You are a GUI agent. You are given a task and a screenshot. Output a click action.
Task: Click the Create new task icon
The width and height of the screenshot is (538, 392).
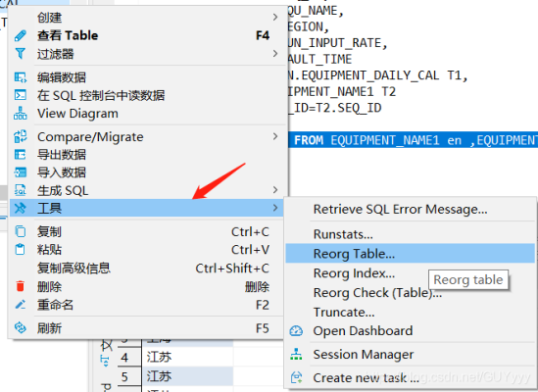[x=296, y=377]
